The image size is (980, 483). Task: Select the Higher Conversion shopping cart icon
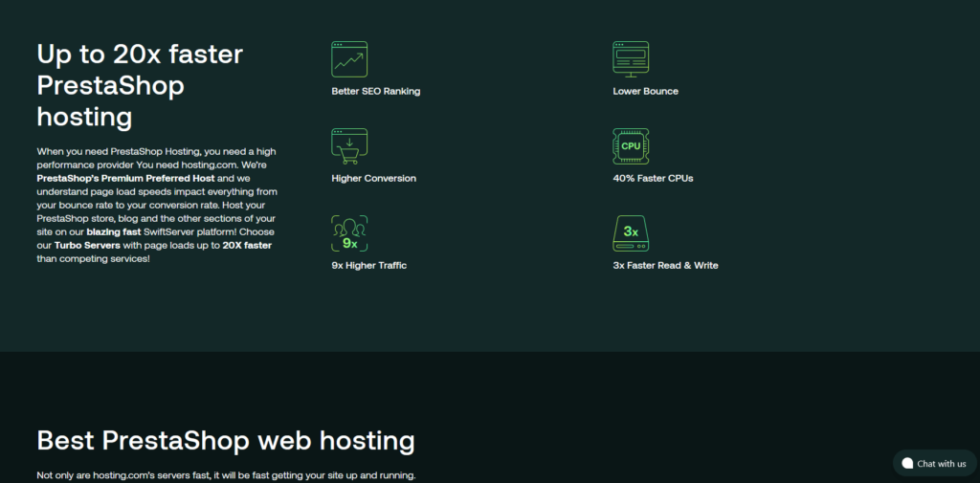[x=348, y=146]
